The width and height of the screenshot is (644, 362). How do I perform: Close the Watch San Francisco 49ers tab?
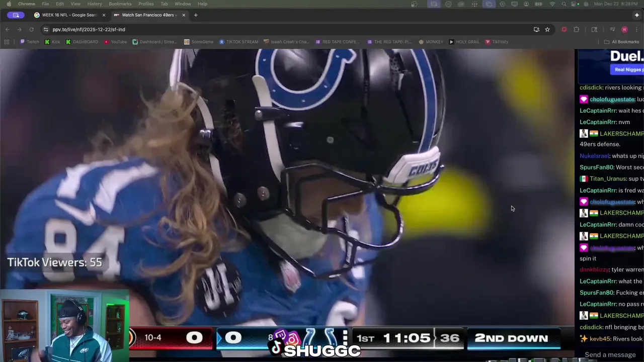click(184, 15)
